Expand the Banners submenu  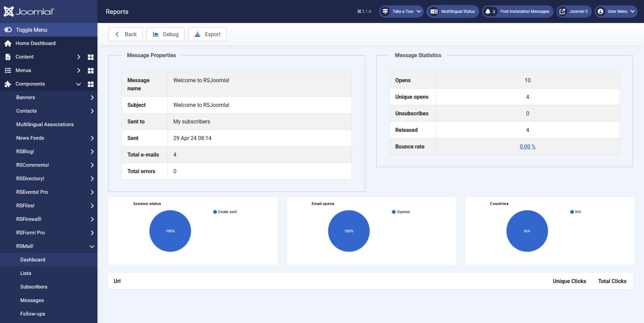[x=92, y=97]
